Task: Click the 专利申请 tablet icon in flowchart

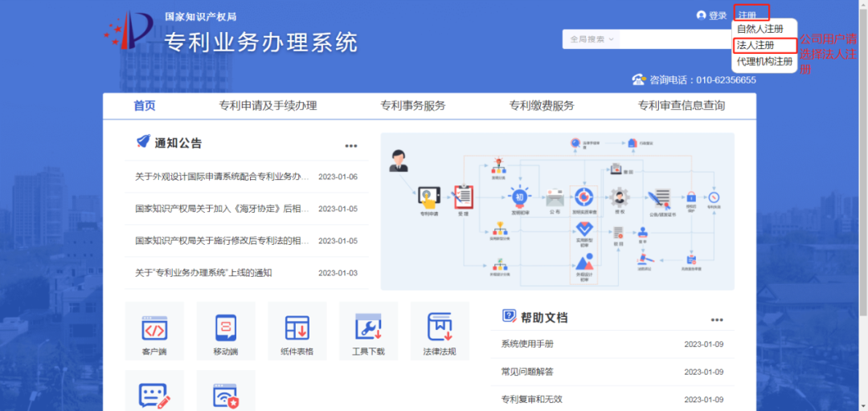Action: pos(428,197)
